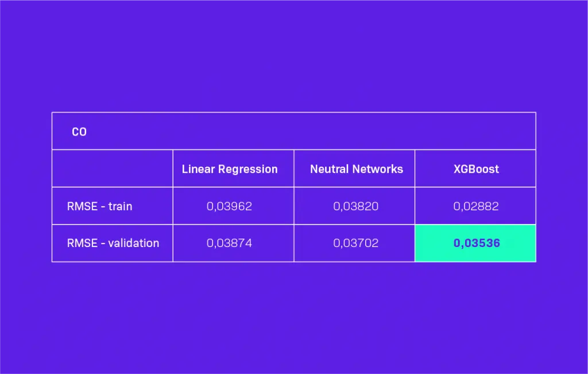The height and width of the screenshot is (374, 588).
Task: Click the CO table title text
Action: coord(79,132)
